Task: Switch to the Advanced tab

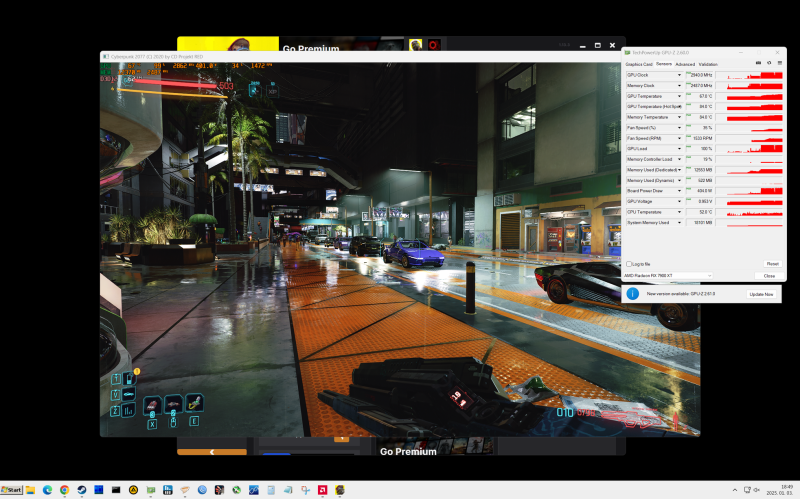Action: [x=685, y=64]
